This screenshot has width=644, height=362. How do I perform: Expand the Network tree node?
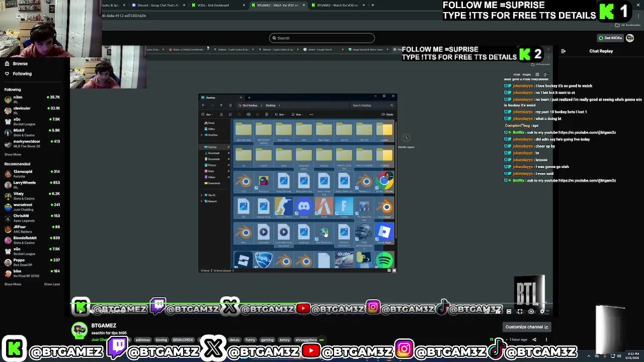coord(202,201)
